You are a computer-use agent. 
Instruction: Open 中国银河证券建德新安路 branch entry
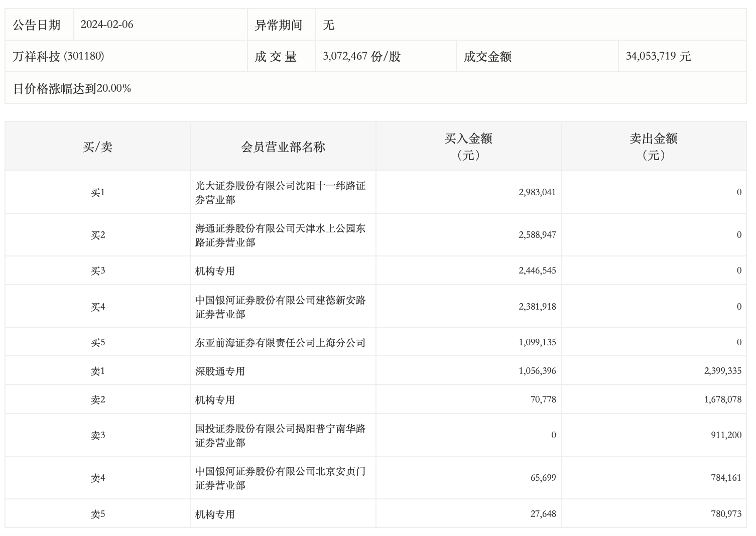[280, 307]
